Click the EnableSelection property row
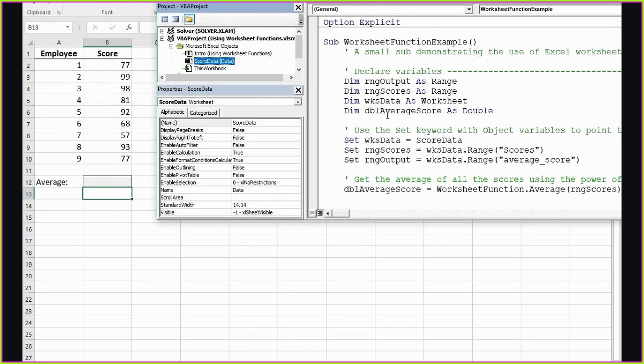Viewport: 644px width, 364px height. (x=230, y=182)
